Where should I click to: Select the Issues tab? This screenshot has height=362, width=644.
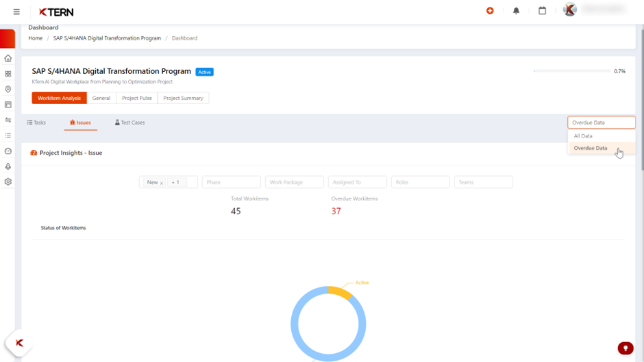click(x=81, y=122)
